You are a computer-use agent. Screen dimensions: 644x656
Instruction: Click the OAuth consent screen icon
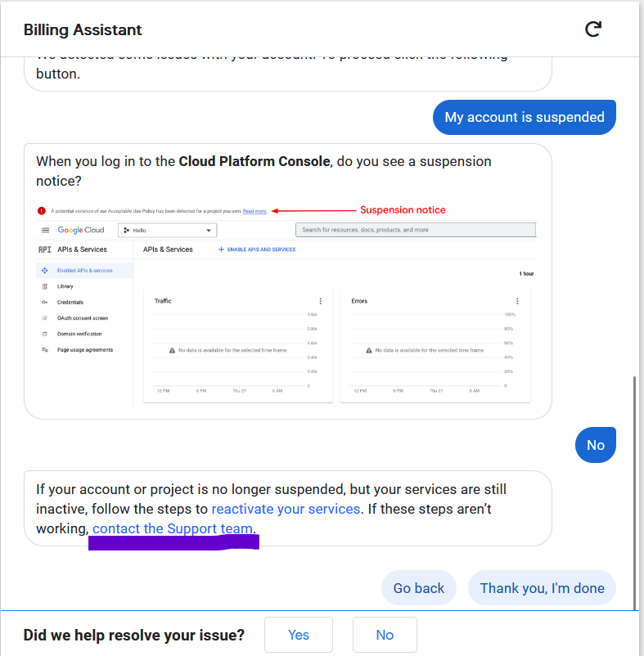pyautogui.click(x=44, y=318)
